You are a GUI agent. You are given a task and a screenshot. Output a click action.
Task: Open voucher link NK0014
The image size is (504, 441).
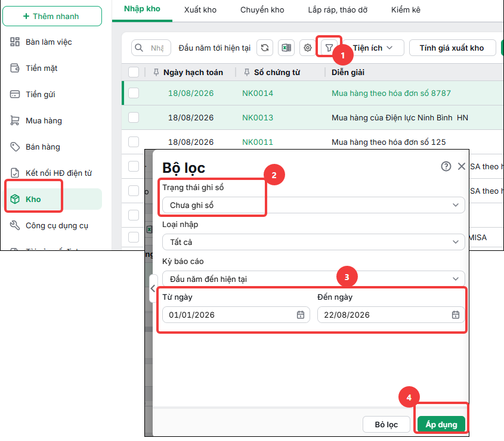click(258, 93)
